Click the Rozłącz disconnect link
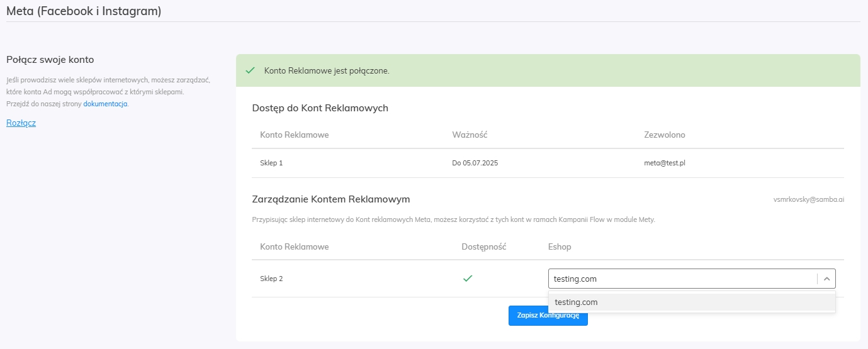This screenshot has width=868, height=349. (x=21, y=123)
